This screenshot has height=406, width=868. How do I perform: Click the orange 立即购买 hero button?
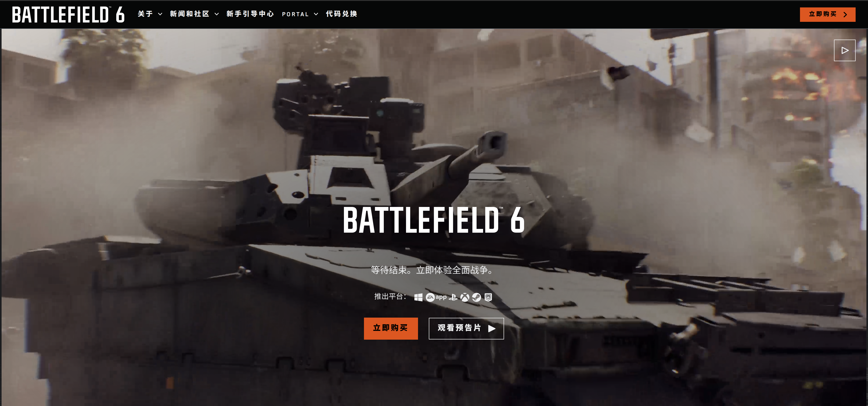point(391,328)
